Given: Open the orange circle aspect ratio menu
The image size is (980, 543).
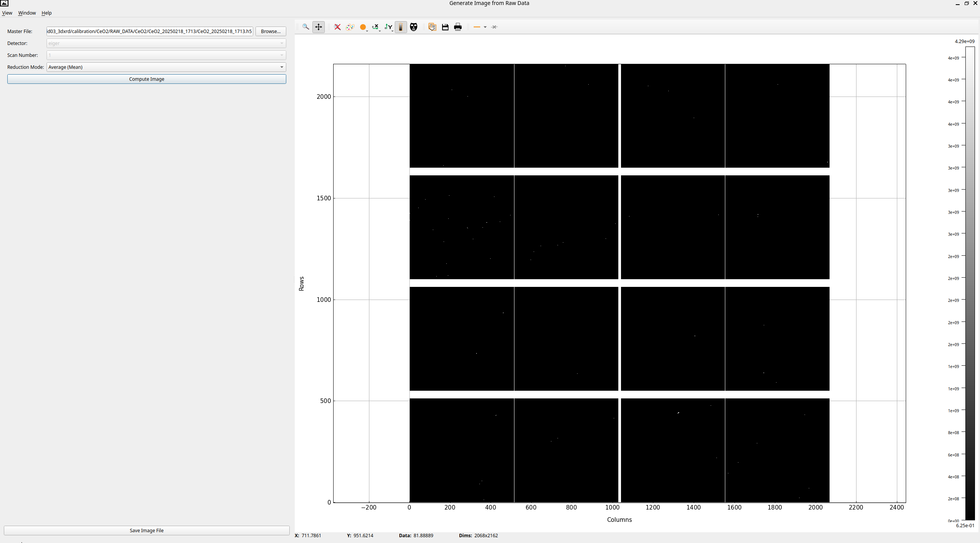Looking at the screenshot, I should (363, 27).
